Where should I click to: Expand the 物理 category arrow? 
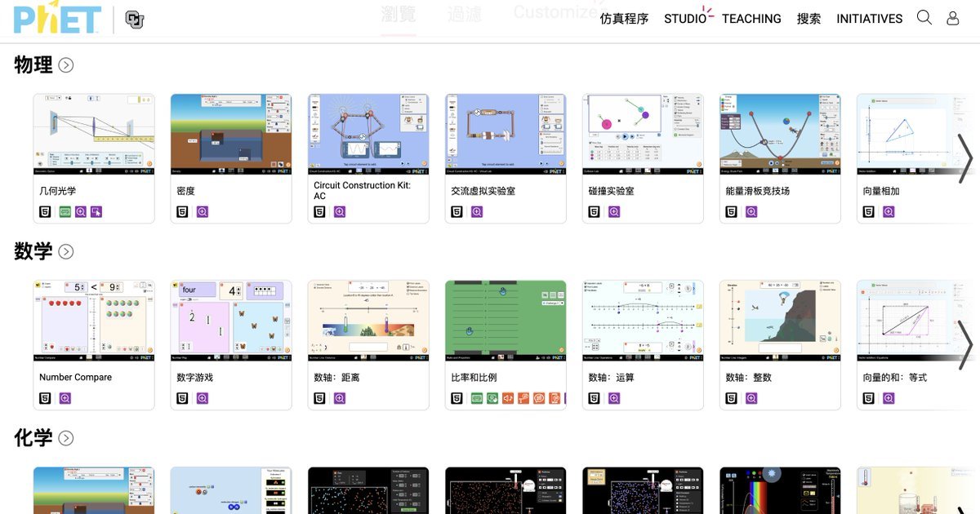(66, 65)
